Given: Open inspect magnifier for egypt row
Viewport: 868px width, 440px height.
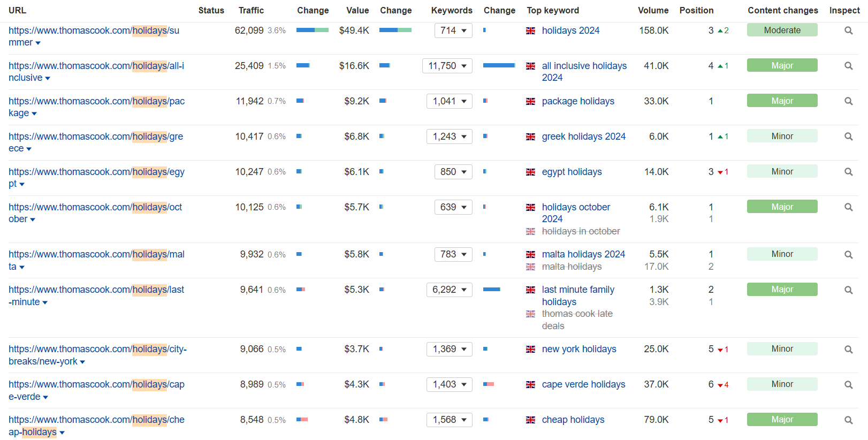Looking at the screenshot, I should 848,172.
